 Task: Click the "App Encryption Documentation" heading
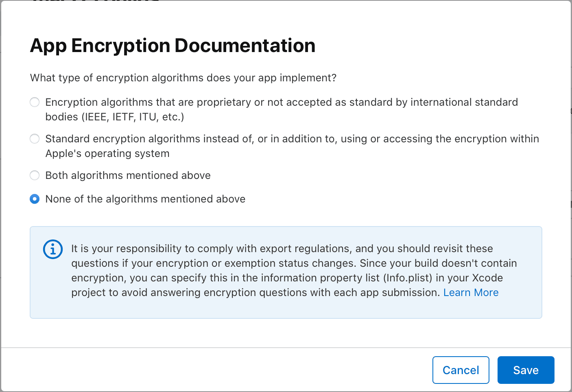coord(172,46)
